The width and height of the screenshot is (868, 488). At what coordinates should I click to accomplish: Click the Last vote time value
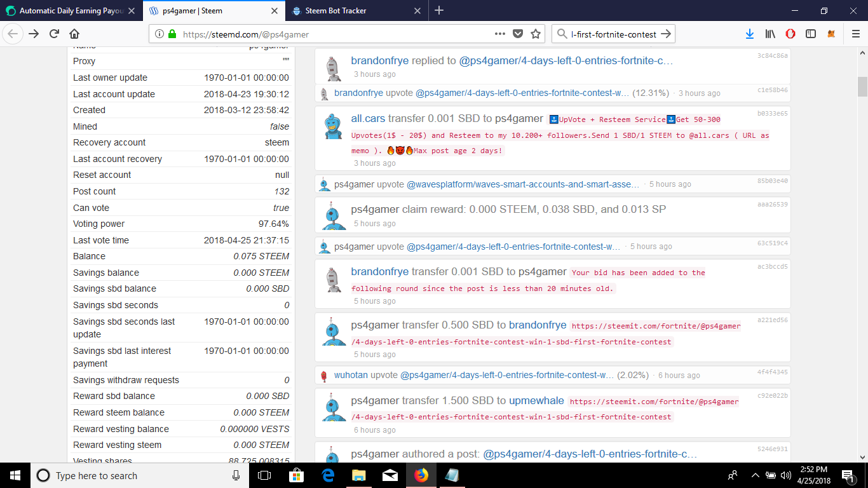[x=247, y=240]
